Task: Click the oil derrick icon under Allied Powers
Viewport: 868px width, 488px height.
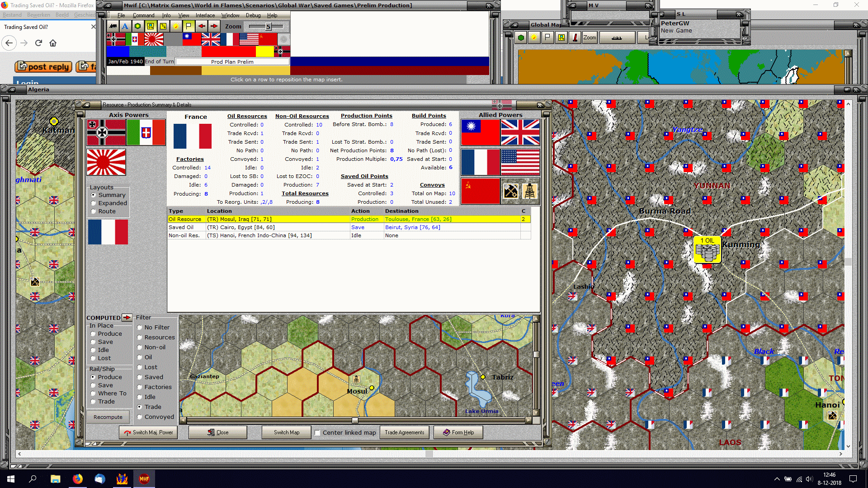Action: (530, 191)
